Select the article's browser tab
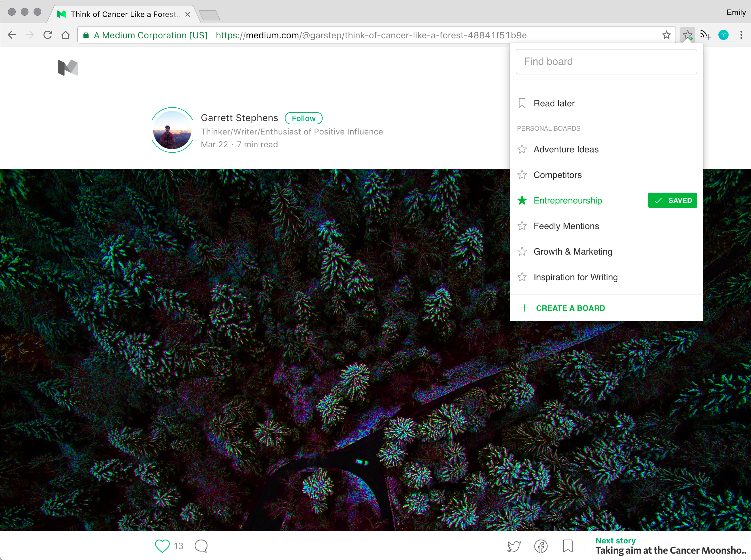Viewport: 751px width, 560px height. (x=122, y=14)
